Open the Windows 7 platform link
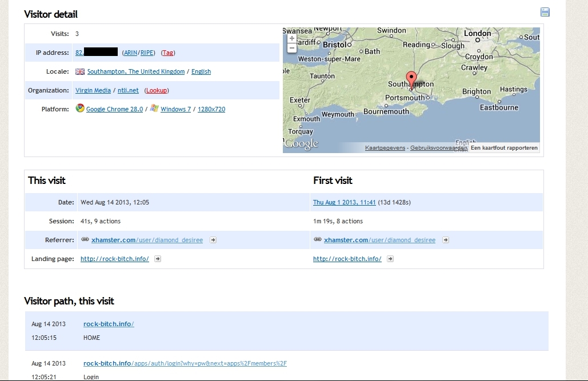The width and height of the screenshot is (588, 381). 175,109
